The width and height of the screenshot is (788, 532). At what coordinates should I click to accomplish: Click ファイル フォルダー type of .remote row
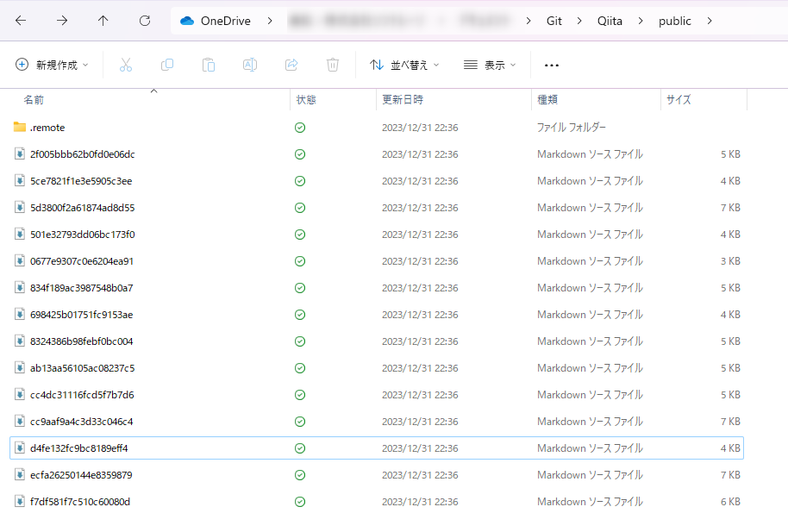571,128
